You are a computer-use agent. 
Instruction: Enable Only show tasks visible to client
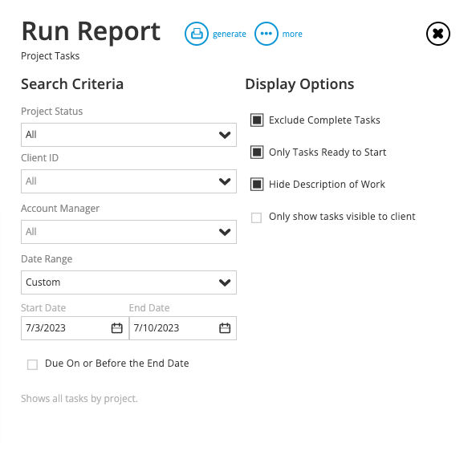click(x=257, y=217)
